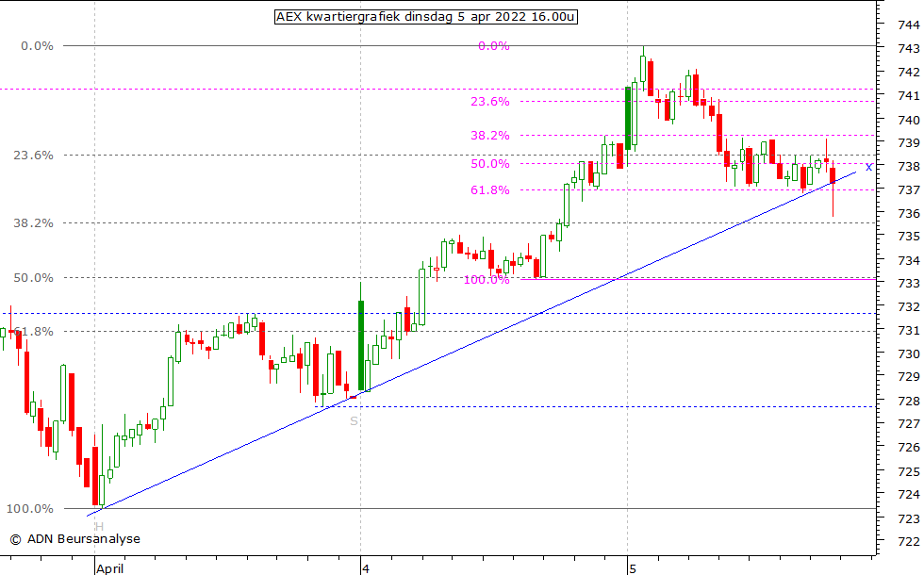Click the magenta 38.2% retracement label

click(490, 136)
